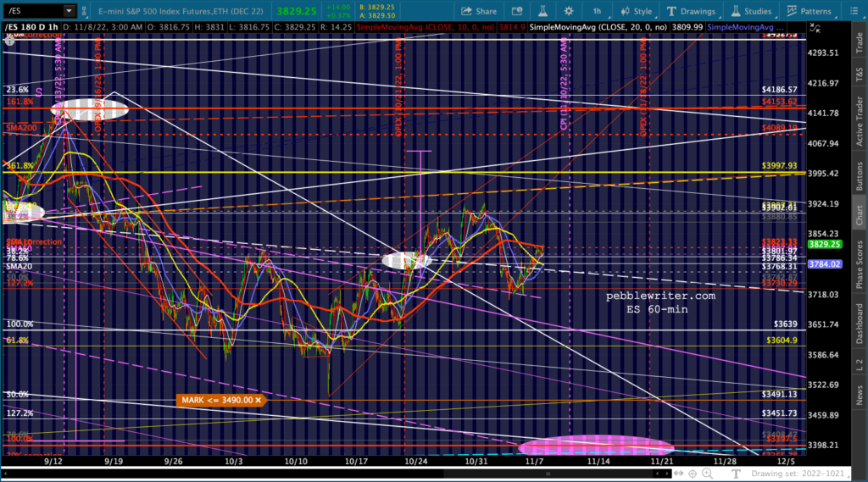Click the horizontal scrollbar thumb
This screenshot has height=482, width=868.
pyautogui.click(x=548, y=474)
